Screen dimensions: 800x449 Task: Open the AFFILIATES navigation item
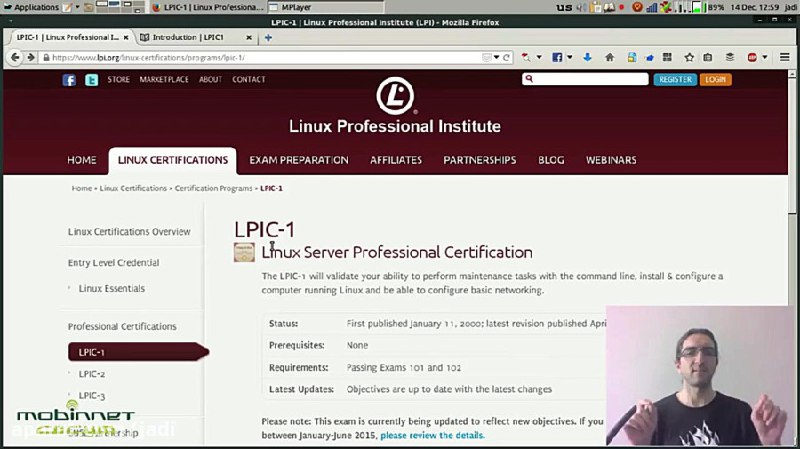coord(396,160)
